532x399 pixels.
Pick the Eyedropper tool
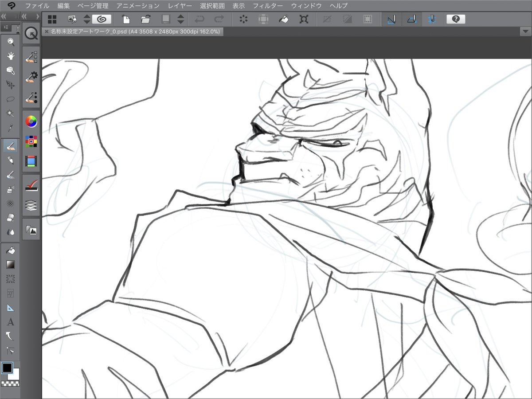(11, 128)
